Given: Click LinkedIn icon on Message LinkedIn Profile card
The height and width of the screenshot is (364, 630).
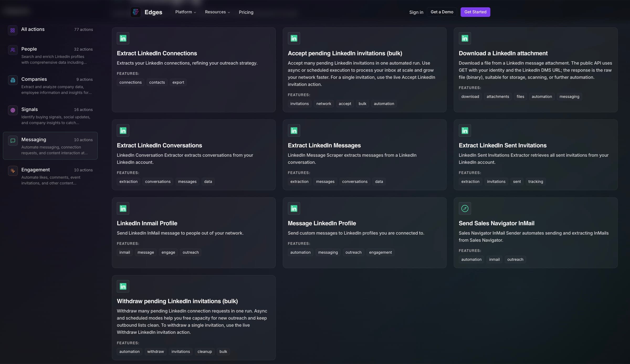Looking at the screenshot, I should pos(294,208).
